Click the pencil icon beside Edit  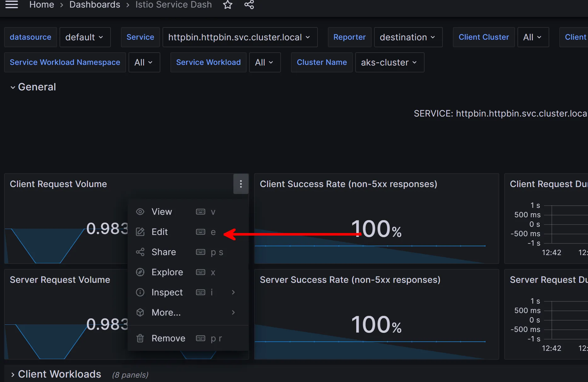pos(140,232)
